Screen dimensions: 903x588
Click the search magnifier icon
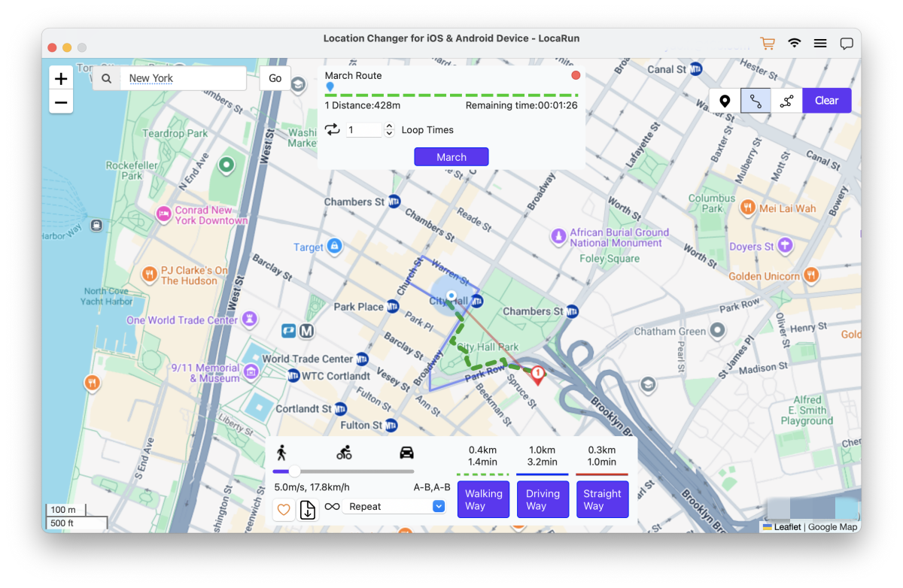coord(107,78)
